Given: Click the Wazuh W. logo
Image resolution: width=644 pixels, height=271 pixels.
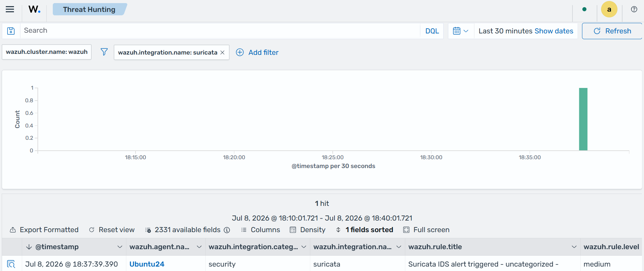Looking at the screenshot, I should tap(34, 10).
